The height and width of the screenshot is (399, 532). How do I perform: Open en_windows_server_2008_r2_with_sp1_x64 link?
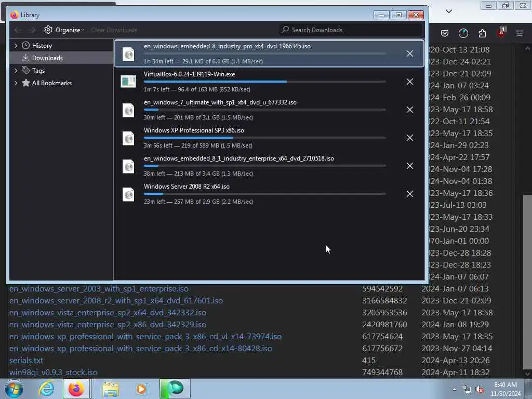[116, 301]
